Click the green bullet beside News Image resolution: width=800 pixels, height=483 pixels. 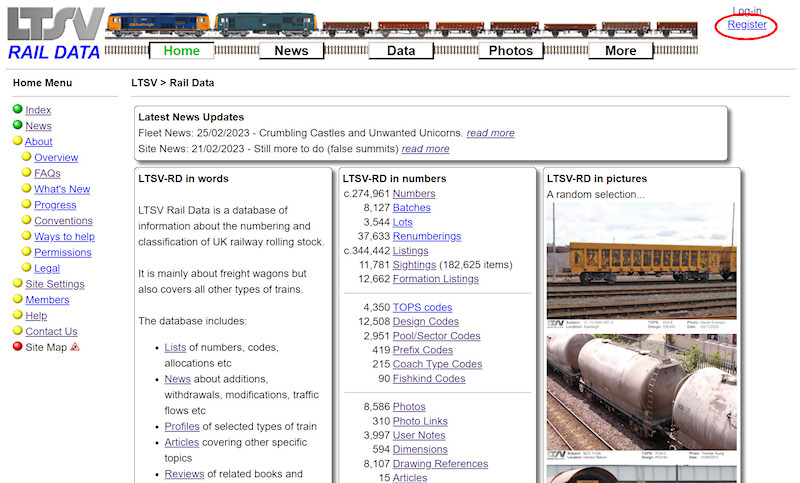click(x=18, y=126)
